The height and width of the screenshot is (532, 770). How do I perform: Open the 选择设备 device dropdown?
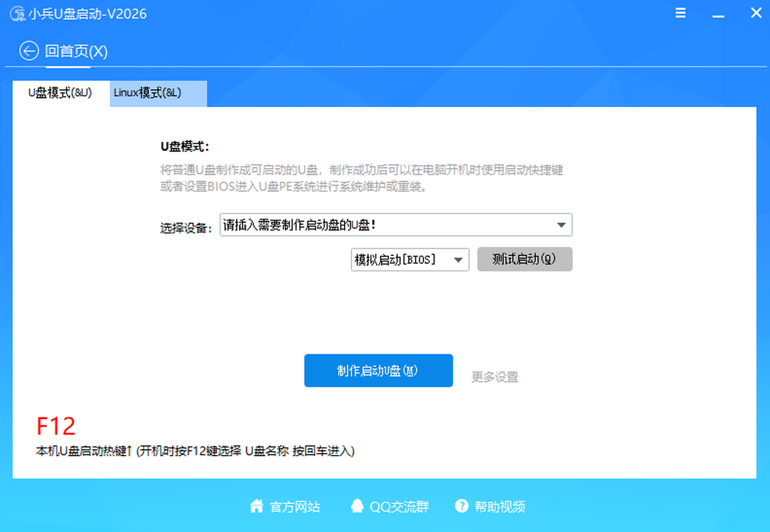click(x=396, y=225)
